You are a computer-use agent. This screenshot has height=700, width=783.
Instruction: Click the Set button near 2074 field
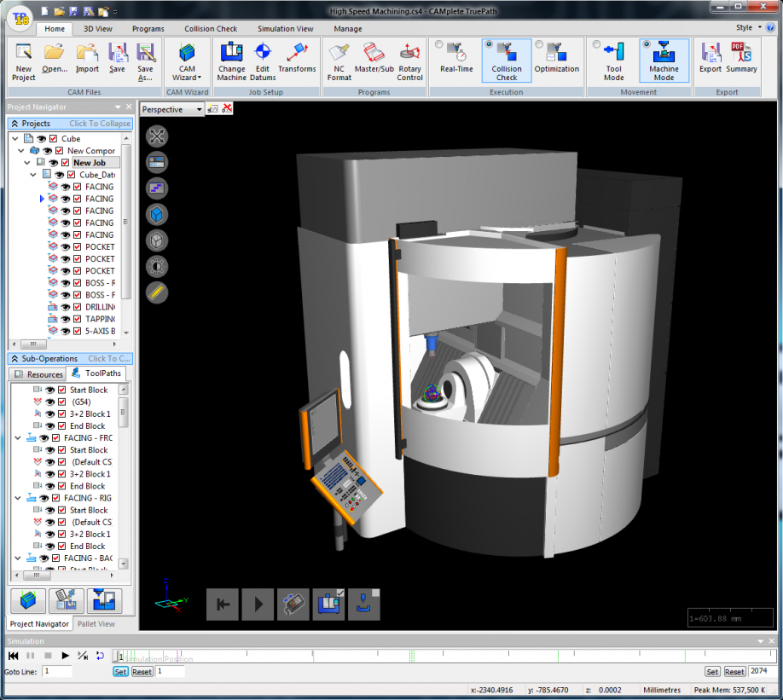coord(712,672)
